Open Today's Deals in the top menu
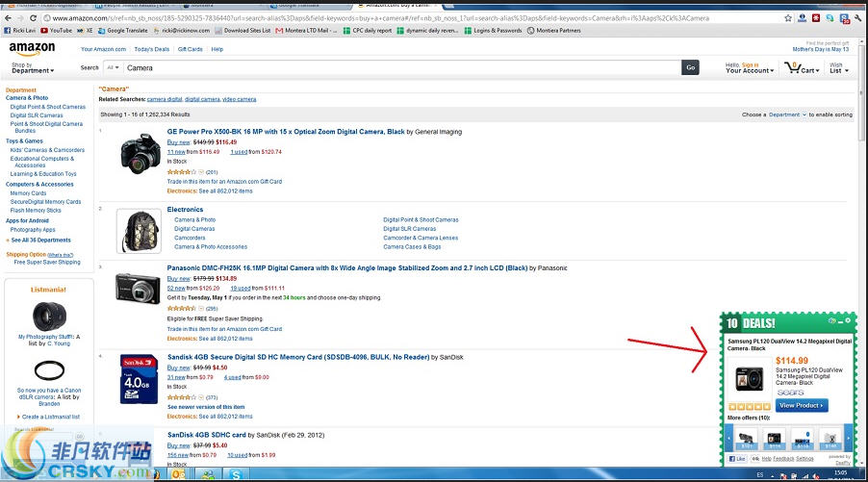Viewport: 868px width, 482px height. pos(151,49)
